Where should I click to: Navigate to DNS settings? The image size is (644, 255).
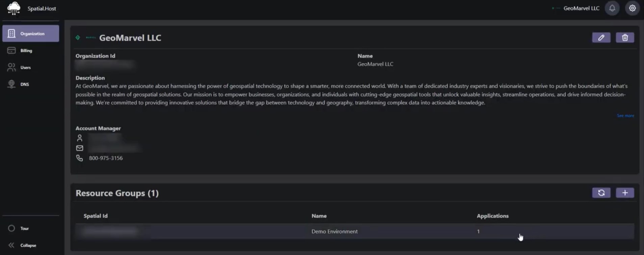(24, 84)
